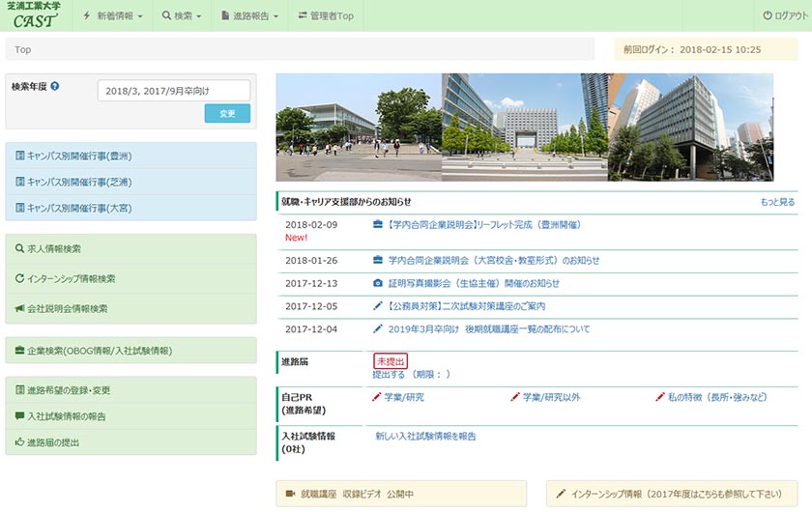Screen dimensions: 812x512
Task: Open the 新着情報 dropdown menu
Action: pyautogui.click(x=113, y=15)
